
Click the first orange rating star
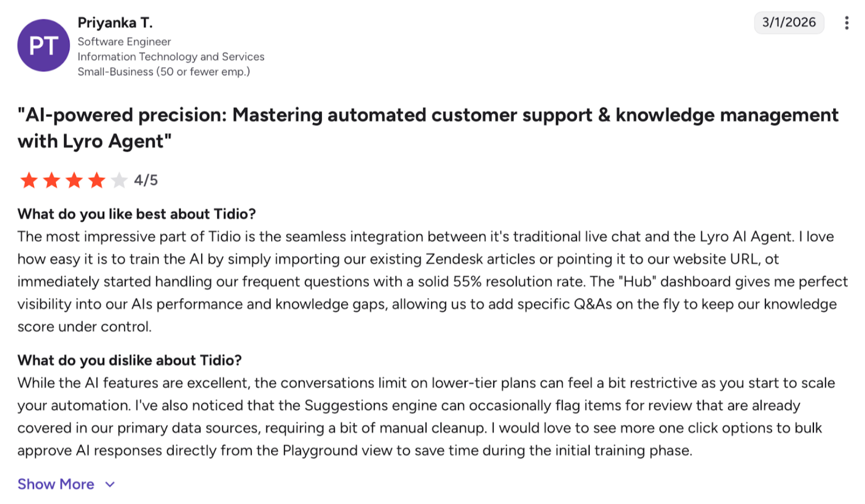[x=29, y=180]
